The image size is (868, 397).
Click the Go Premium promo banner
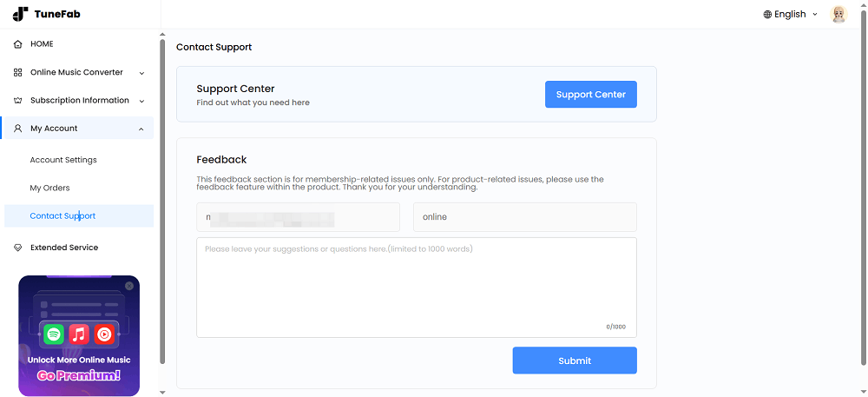pos(79,335)
